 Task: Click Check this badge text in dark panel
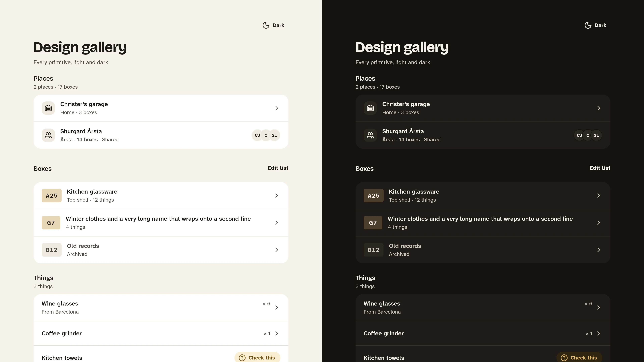[584, 358]
